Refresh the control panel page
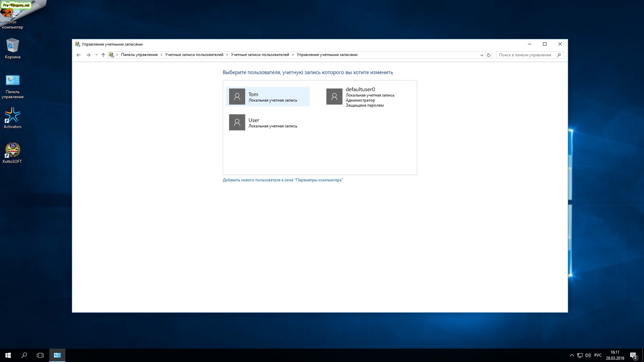This screenshot has height=362, width=644. pos(489,55)
